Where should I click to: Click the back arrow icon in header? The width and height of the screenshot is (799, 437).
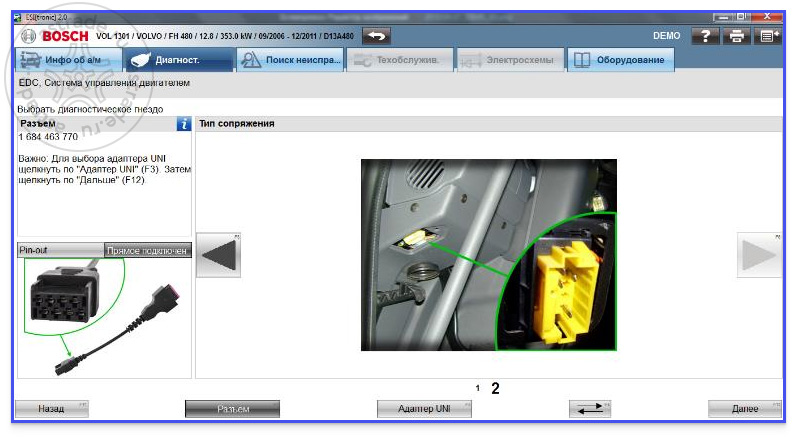tap(376, 36)
